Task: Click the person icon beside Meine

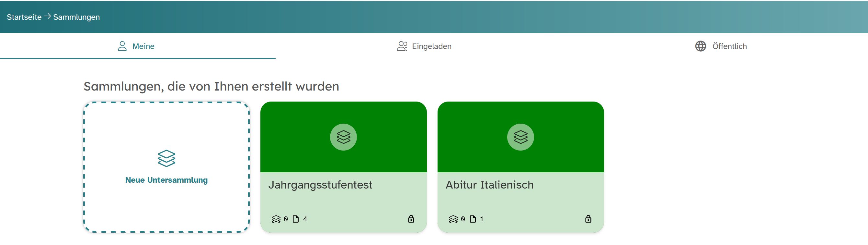Action: coord(122,46)
